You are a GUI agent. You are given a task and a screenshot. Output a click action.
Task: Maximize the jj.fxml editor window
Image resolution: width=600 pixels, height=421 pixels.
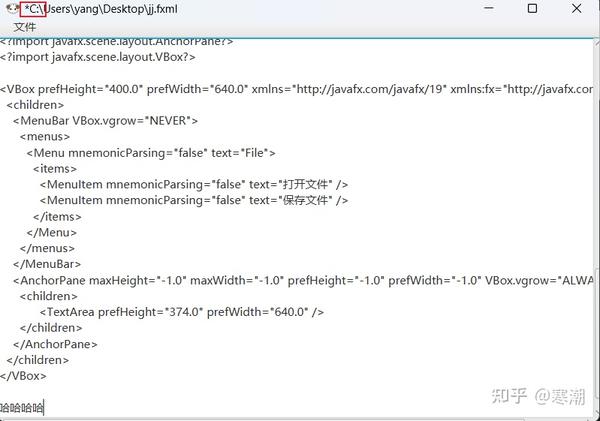(x=532, y=8)
